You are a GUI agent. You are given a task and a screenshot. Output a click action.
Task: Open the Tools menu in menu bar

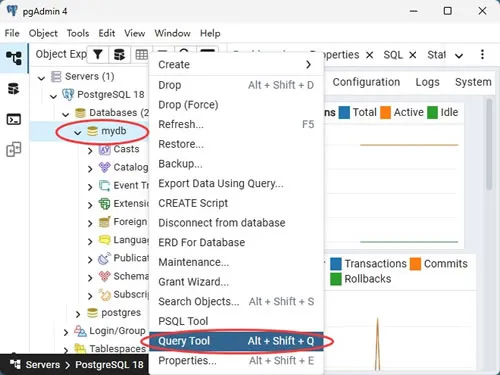78,33
